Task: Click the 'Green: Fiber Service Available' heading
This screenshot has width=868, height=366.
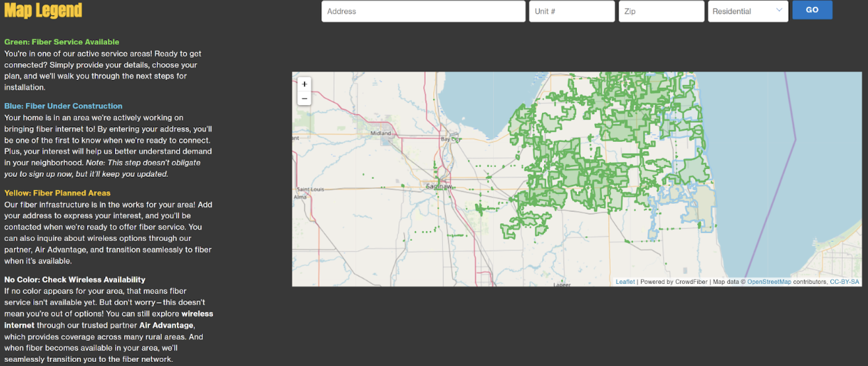Action: (x=62, y=42)
